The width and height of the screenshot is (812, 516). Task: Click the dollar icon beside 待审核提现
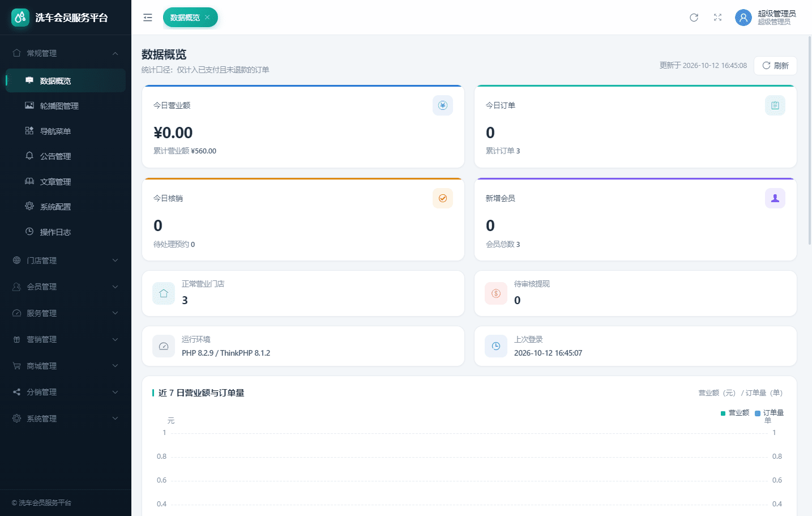(x=496, y=293)
